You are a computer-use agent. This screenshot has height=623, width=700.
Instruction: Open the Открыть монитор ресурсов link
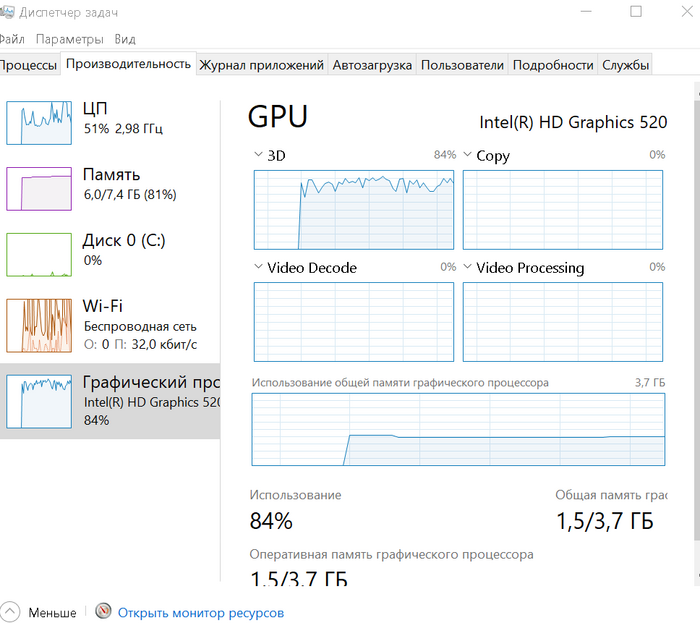click(x=201, y=613)
